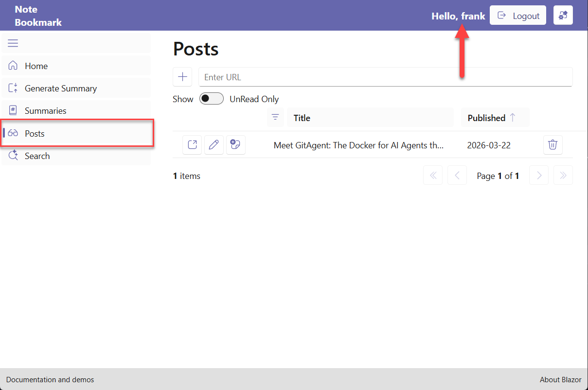Delete the GitAgent post with trash icon

(x=552, y=145)
